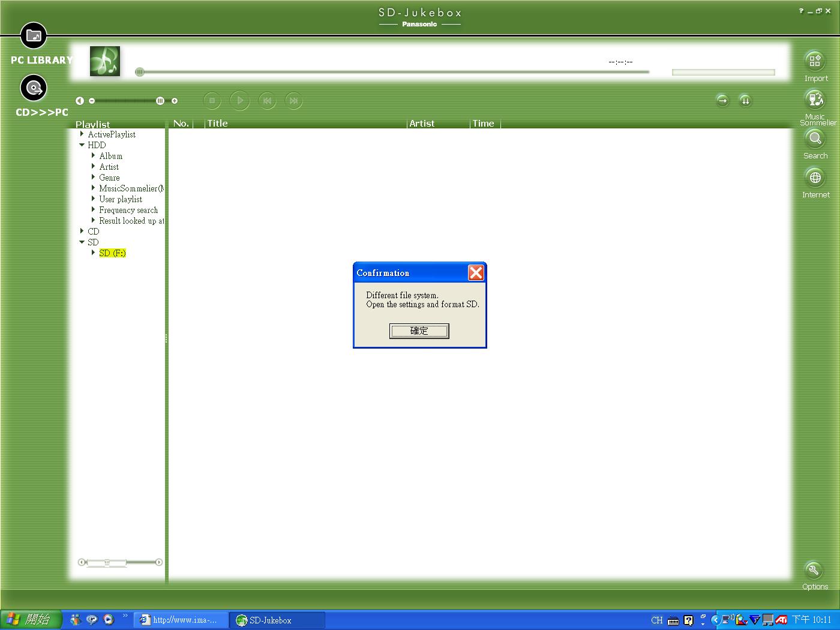Screen dimensions: 840x630
Task: Collapse the HDD tree node
Action: pos(82,145)
